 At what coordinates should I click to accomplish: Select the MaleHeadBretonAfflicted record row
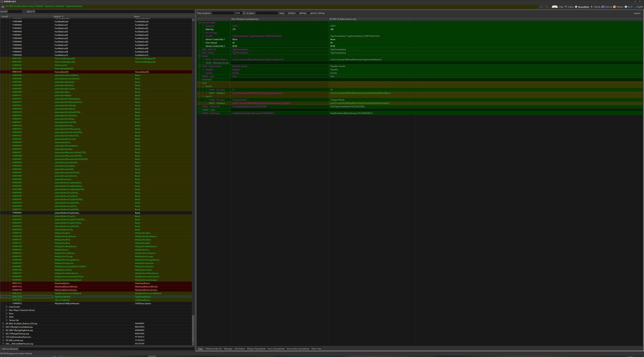tap(96, 287)
